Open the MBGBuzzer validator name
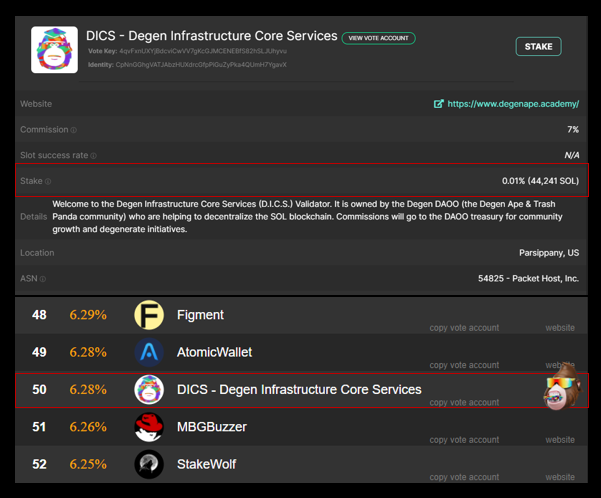601x498 pixels. tap(212, 427)
